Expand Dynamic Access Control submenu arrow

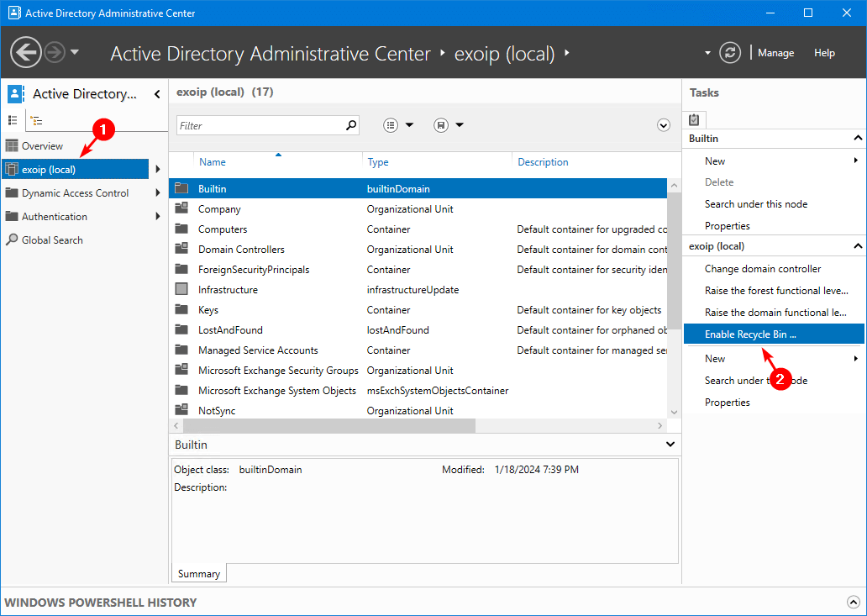pos(158,192)
